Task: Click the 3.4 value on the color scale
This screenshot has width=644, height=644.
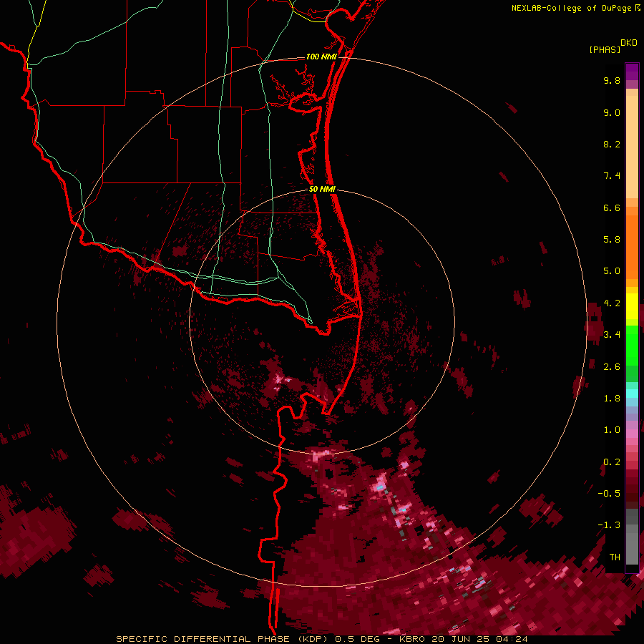Action: point(612,335)
